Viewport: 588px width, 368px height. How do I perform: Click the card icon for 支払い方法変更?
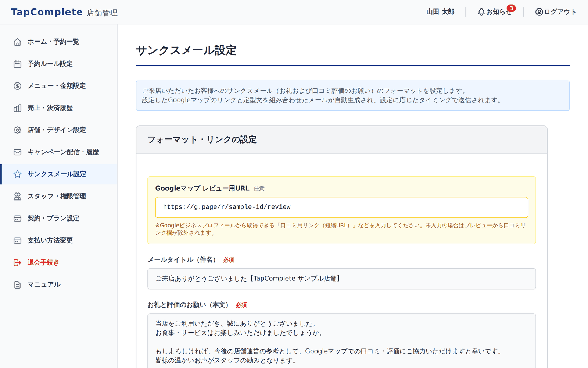[17, 240]
